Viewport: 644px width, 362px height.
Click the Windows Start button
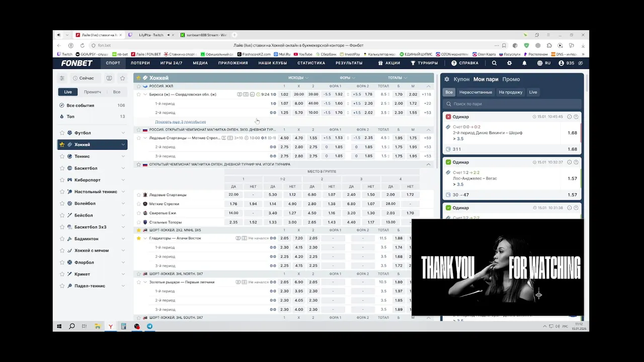[x=59, y=326]
